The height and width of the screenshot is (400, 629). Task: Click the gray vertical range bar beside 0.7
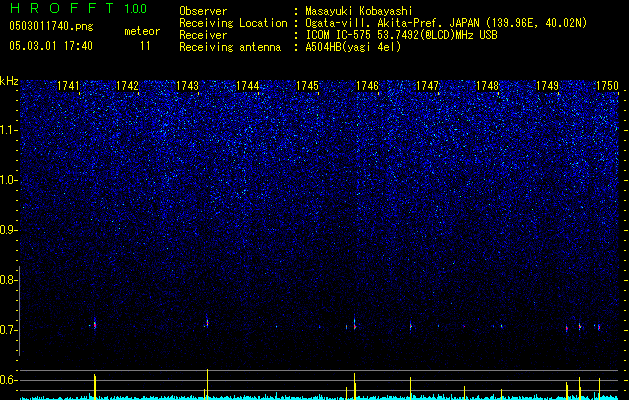[19, 311]
